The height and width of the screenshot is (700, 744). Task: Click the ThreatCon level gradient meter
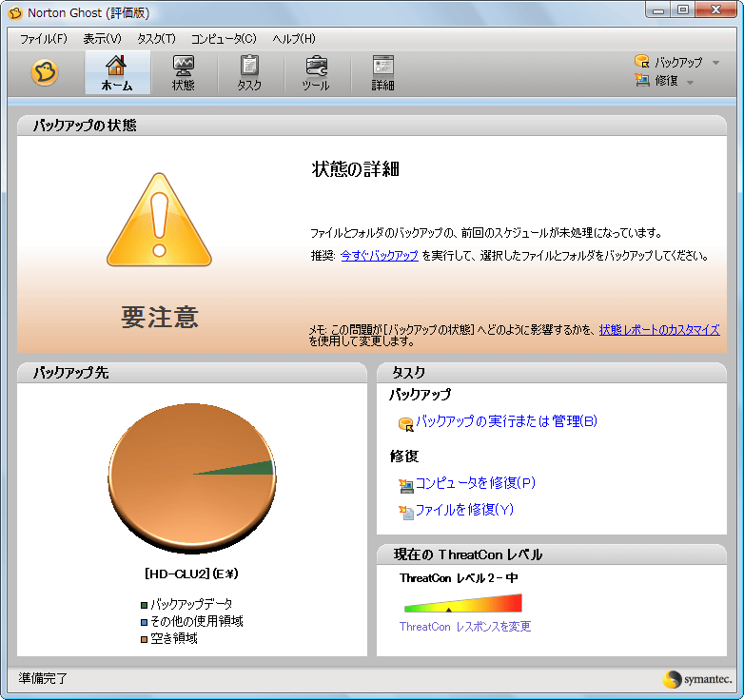pyautogui.click(x=462, y=603)
